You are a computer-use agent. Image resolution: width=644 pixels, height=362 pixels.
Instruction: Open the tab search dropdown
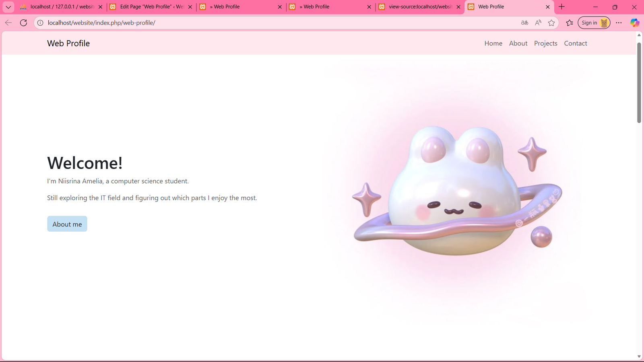tap(8, 7)
